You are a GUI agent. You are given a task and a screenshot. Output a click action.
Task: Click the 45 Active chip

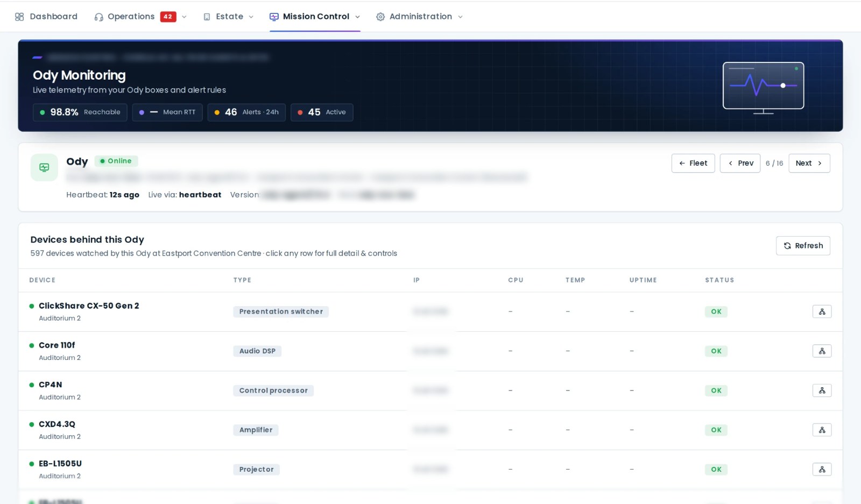[322, 112]
